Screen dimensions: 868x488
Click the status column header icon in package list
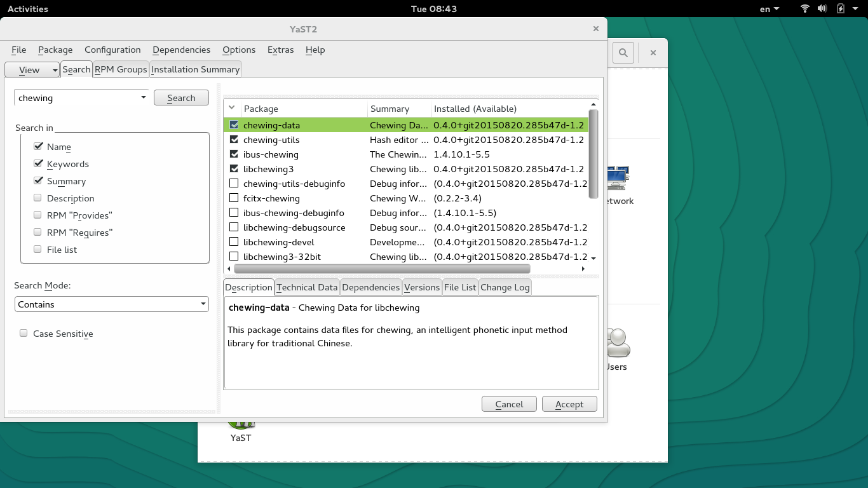(x=232, y=108)
